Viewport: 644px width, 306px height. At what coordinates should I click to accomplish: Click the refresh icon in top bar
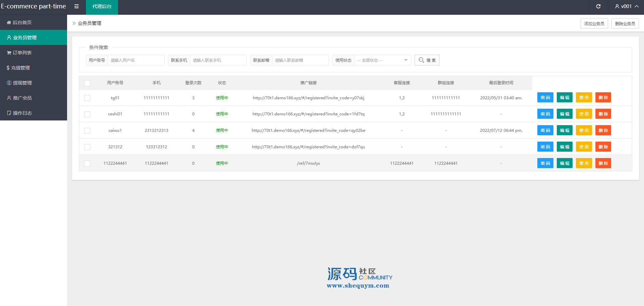point(598,6)
